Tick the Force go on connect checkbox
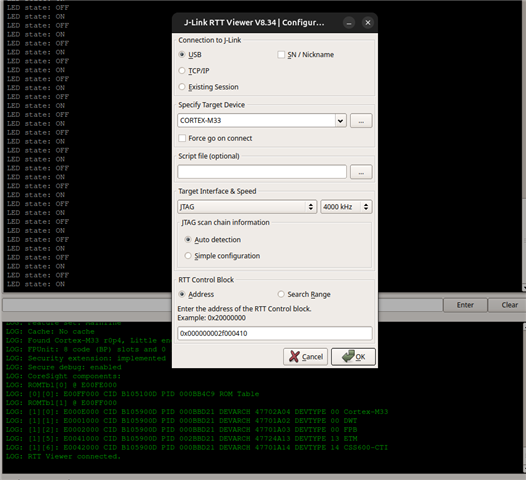This screenshot has width=526, height=480. point(182,138)
